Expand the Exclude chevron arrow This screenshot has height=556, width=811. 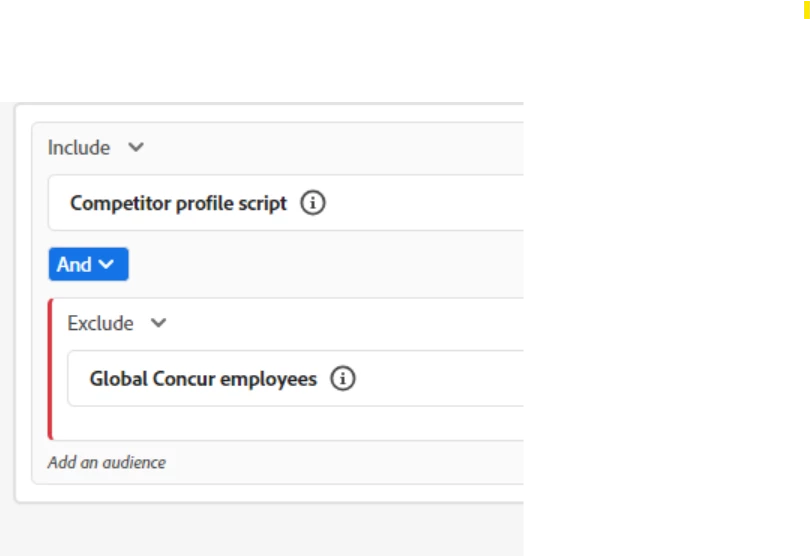[x=159, y=323]
